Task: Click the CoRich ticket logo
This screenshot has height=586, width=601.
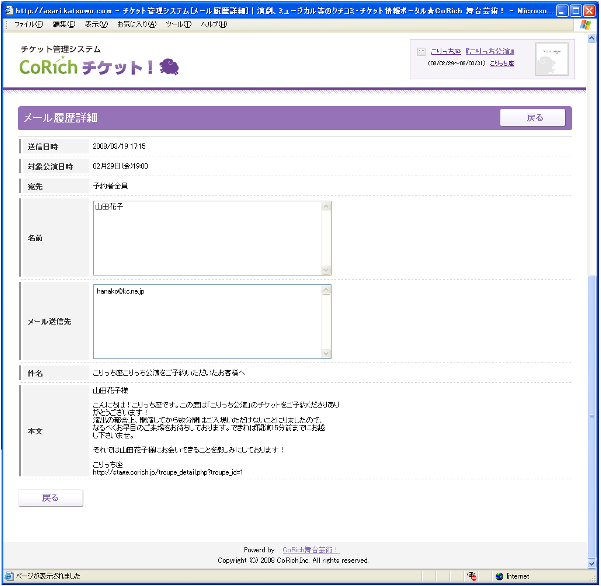Action: (85, 67)
